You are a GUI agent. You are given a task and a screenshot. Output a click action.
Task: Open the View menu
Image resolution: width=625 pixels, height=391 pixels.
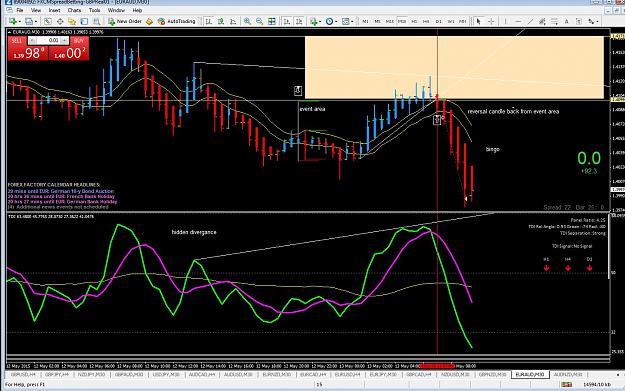pos(36,10)
